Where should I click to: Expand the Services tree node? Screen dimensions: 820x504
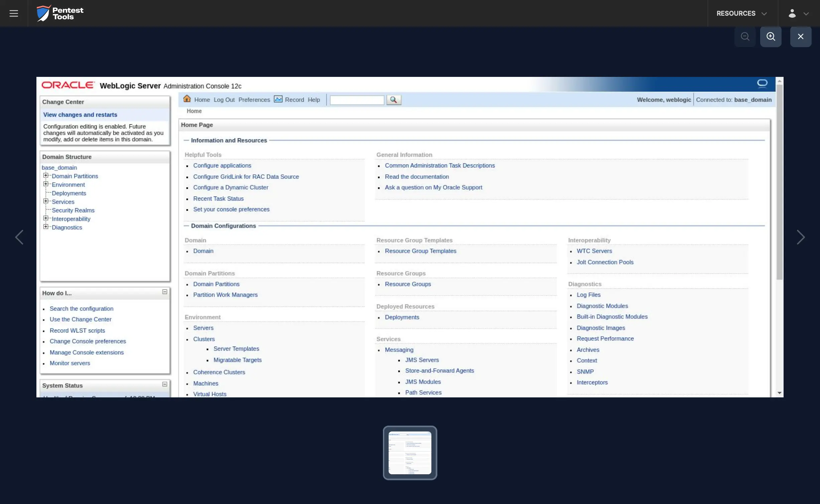46,201
